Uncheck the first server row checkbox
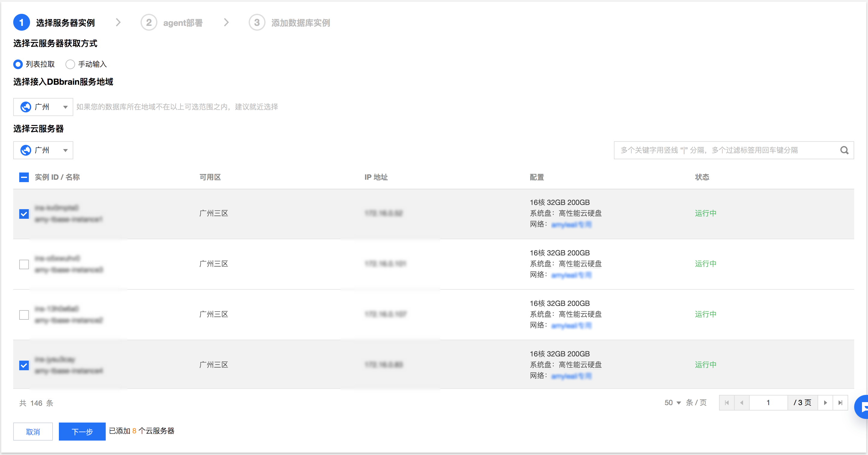 pos(24,214)
